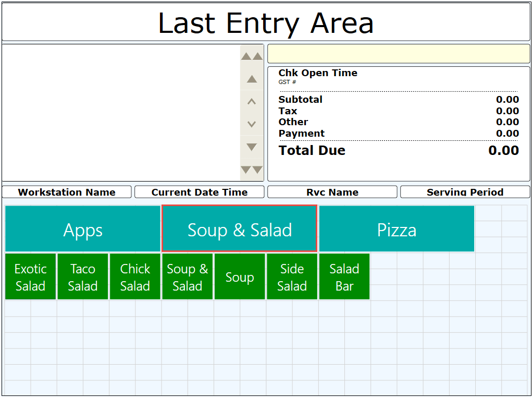Click the yellow entry field above check details
Image resolution: width=532 pixels, height=397 pixels.
click(x=399, y=54)
